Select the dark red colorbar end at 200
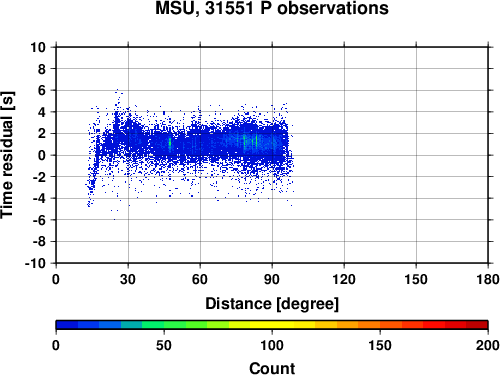Viewport: 500px width, 375px height. coord(477,325)
